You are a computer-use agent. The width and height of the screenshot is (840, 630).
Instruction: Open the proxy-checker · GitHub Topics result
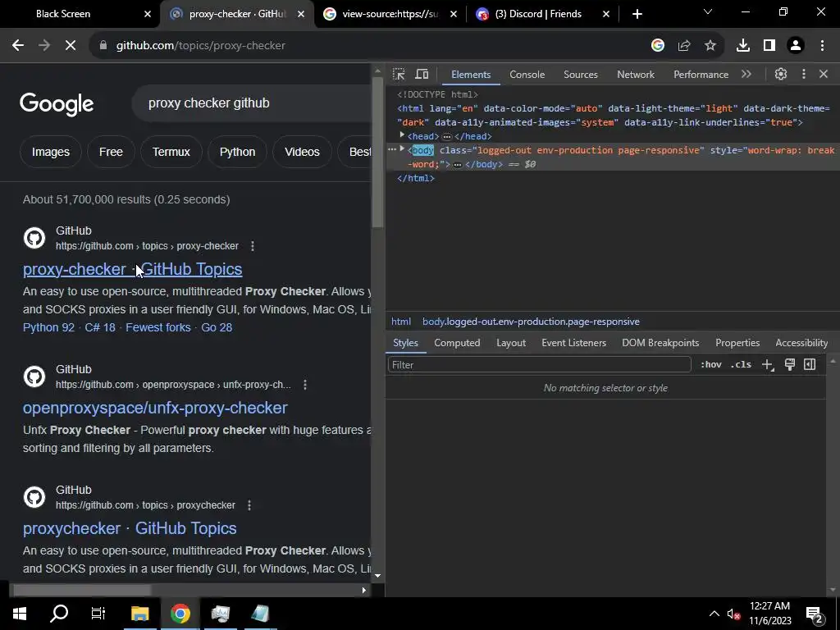(x=132, y=269)
